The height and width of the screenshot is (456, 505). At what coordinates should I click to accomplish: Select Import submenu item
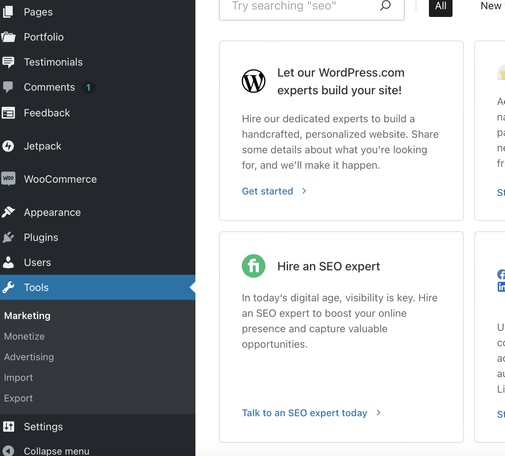(18, 378)
